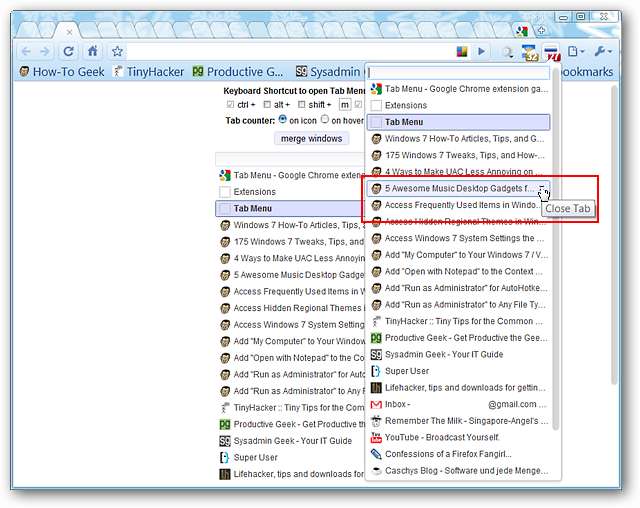Image resolution: width=640 pixels, height=508 pixels.
Task: Open the How-To Geek bookmark
Action: tap(60, 72)
